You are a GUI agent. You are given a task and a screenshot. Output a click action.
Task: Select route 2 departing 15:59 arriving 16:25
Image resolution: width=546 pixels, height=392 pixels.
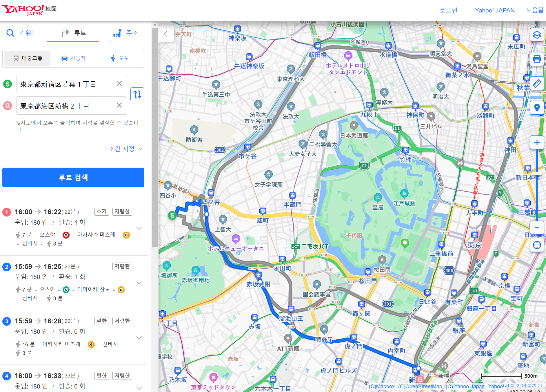pos(74,283)
